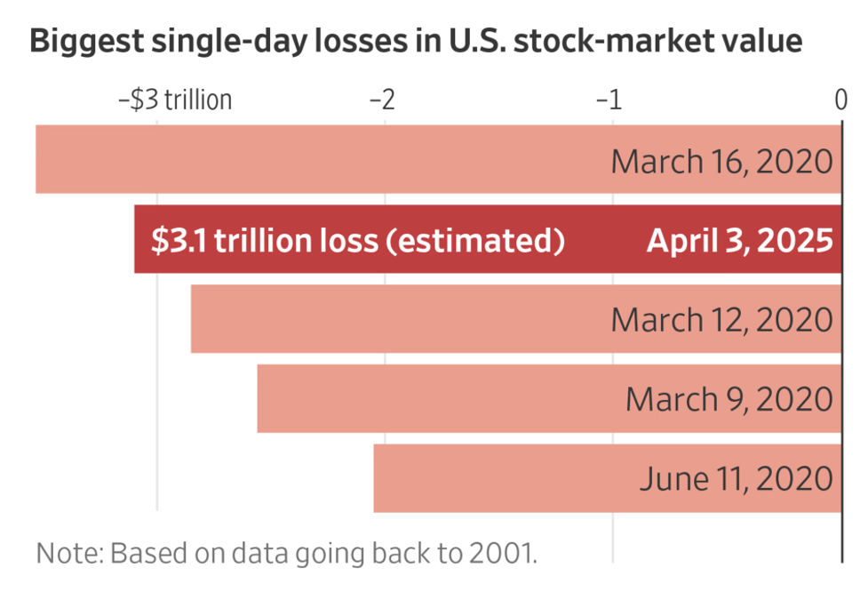The height and width of the screenshot is (592, 868).
Task: Click the March 12, 2020 bar
Action: pos(400,319)
